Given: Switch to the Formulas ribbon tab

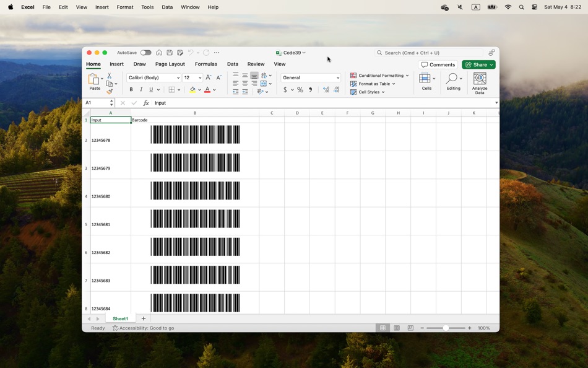Looking at the screenshot, I should coord(205,64).
